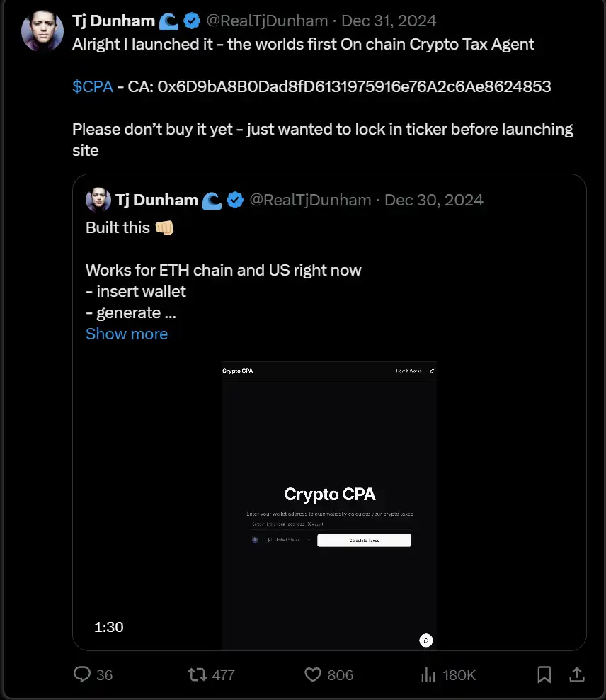Open avatar in the quoted tweet

pos(98,200)
